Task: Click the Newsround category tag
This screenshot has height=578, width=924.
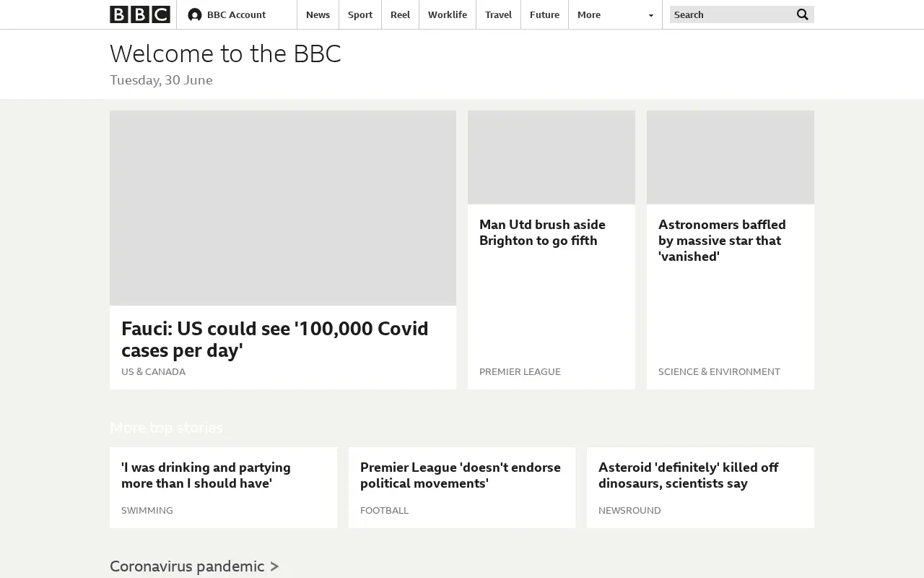Action: coord(629,510)
